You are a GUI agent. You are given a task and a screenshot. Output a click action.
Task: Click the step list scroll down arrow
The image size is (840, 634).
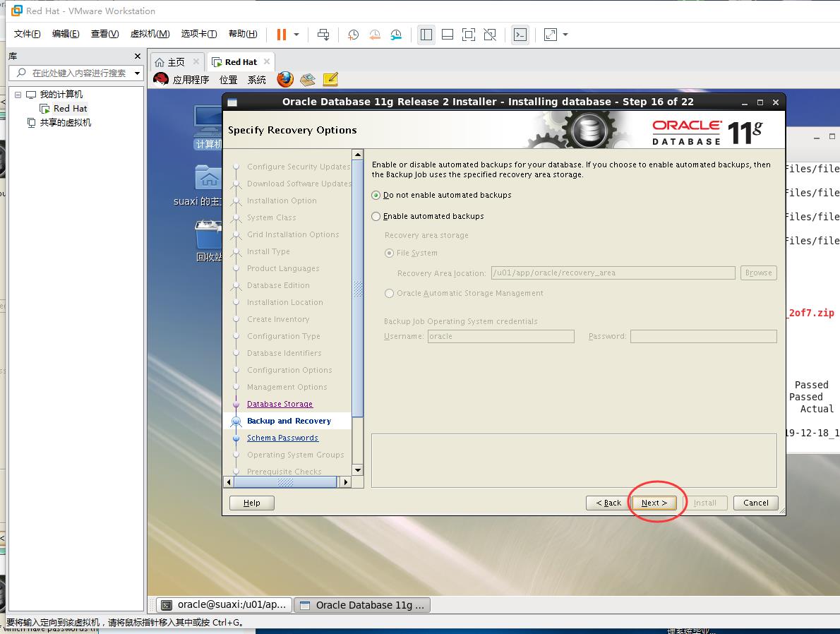click(357, 470)
